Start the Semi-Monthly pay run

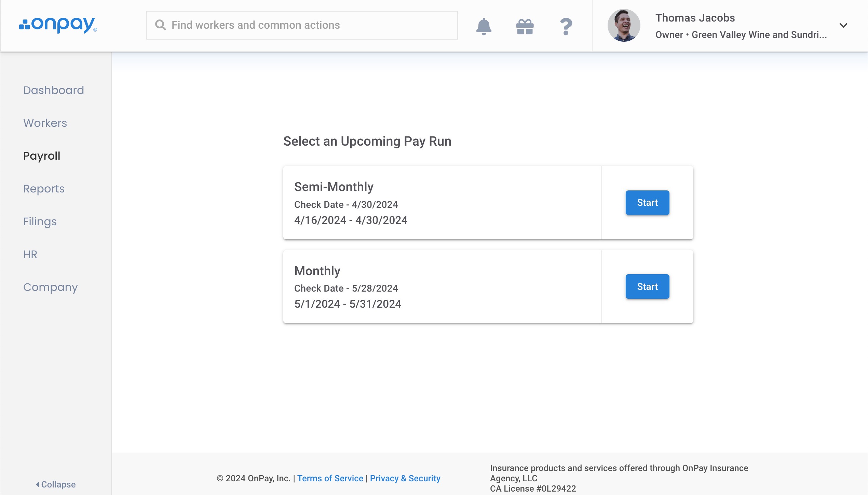(x=647, y=202)
